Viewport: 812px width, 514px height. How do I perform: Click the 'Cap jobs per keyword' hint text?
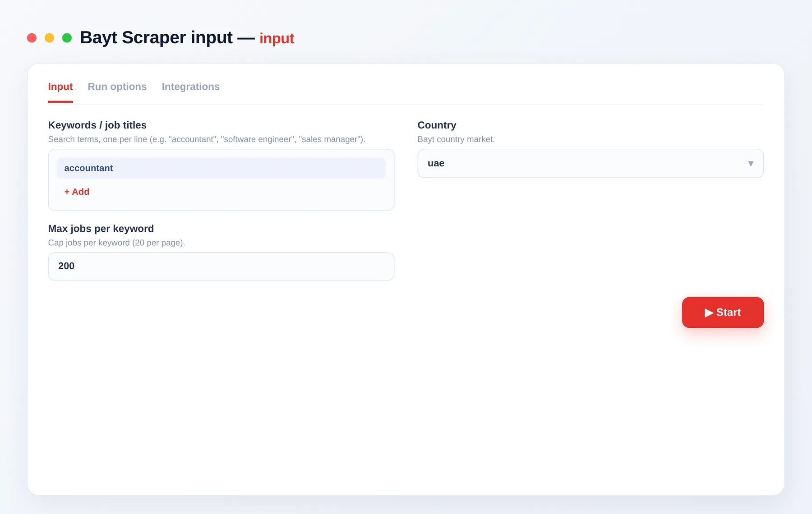tap(116, 243)
